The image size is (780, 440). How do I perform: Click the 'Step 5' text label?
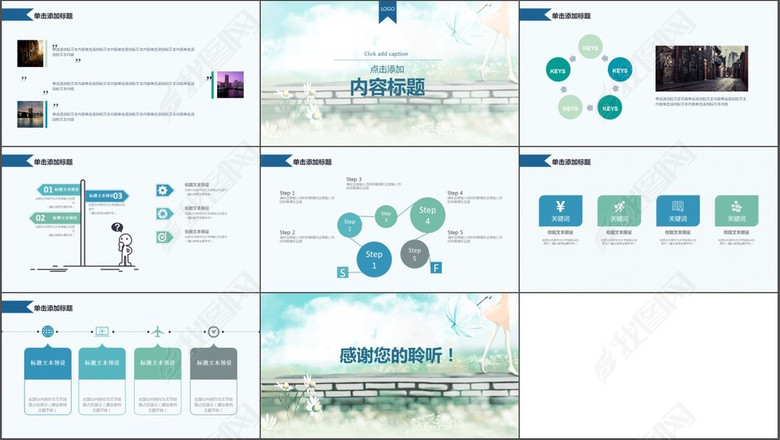pyautogui.click(x=455, y=232)
